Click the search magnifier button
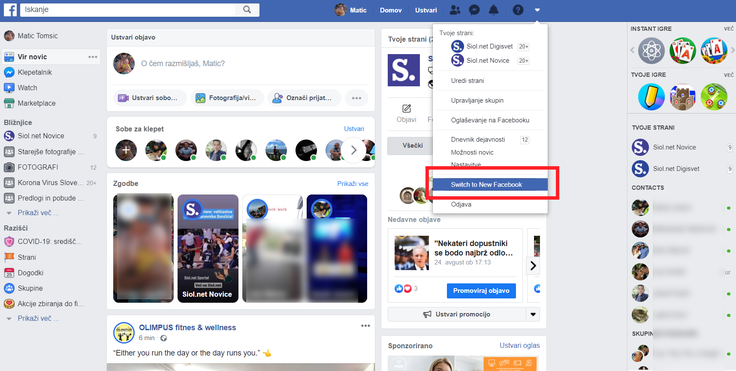This screenshot has width=736, height=371. coord(247,10)
